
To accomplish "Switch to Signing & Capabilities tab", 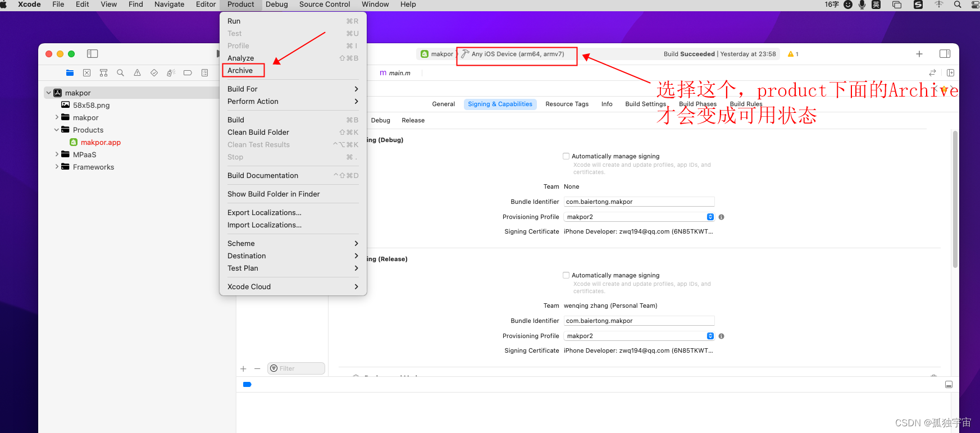I will pyautogui.click(x=500, y=104).
